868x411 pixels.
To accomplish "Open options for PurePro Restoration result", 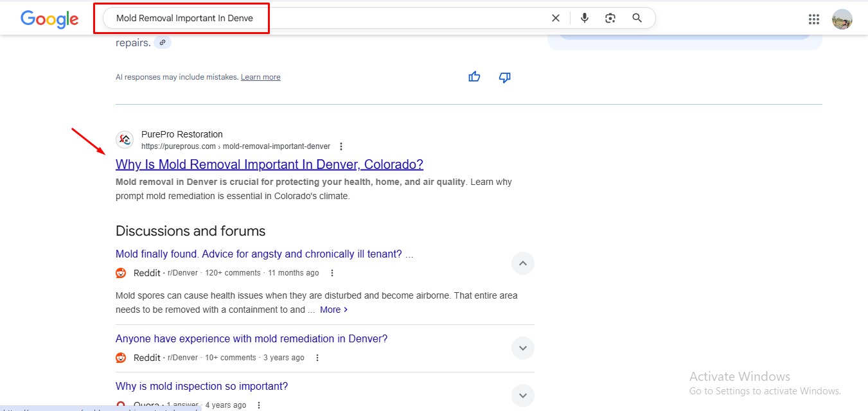I will click(x=341, y=146).
